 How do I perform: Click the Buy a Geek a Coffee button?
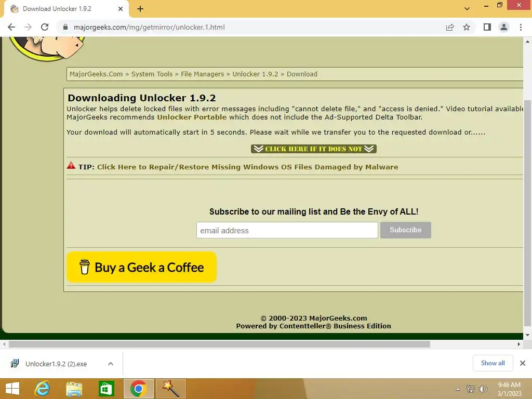click(141, 267)
